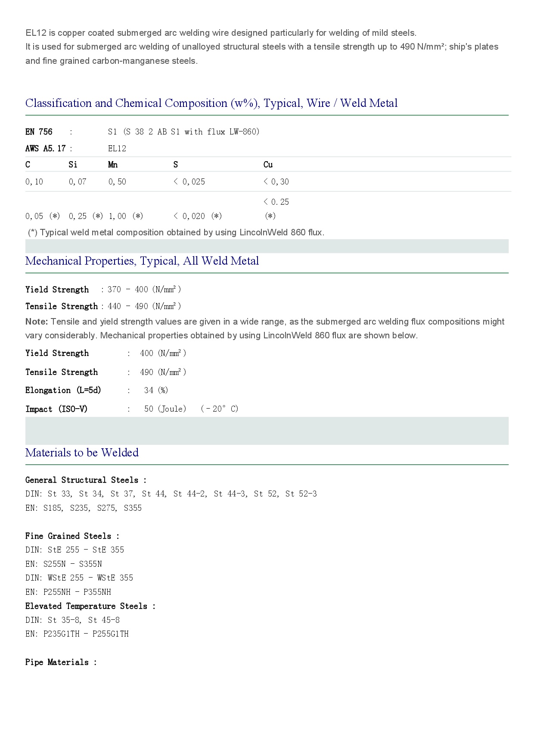Click the 'Elevated Temperature Steels :' subheading

click(90, 606)
